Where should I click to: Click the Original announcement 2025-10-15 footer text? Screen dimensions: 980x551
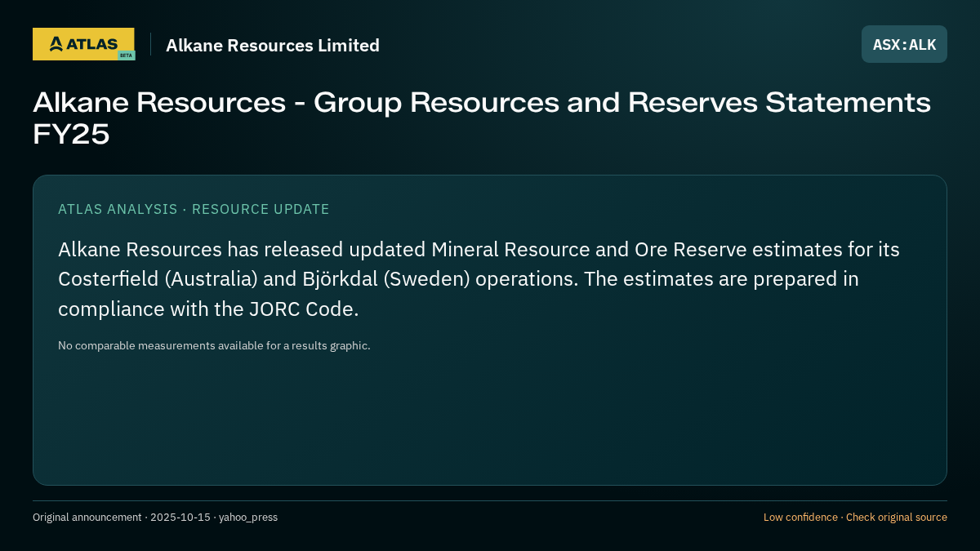155,517
